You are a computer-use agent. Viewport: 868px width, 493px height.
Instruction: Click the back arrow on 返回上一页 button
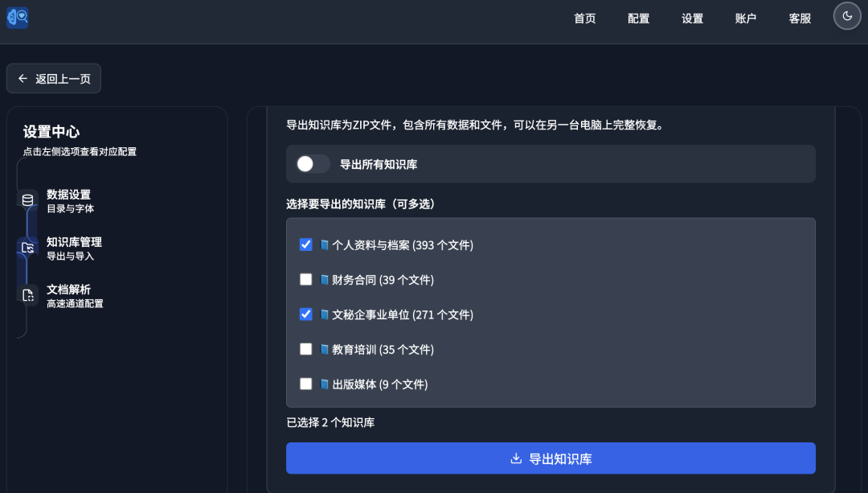(x=23, y=78)
